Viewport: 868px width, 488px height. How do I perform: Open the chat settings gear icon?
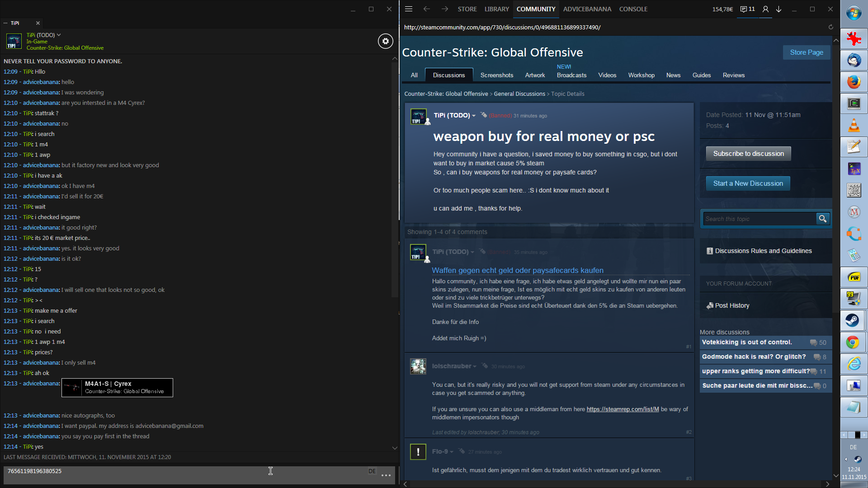pyautogui.click(x=385, y=41)
